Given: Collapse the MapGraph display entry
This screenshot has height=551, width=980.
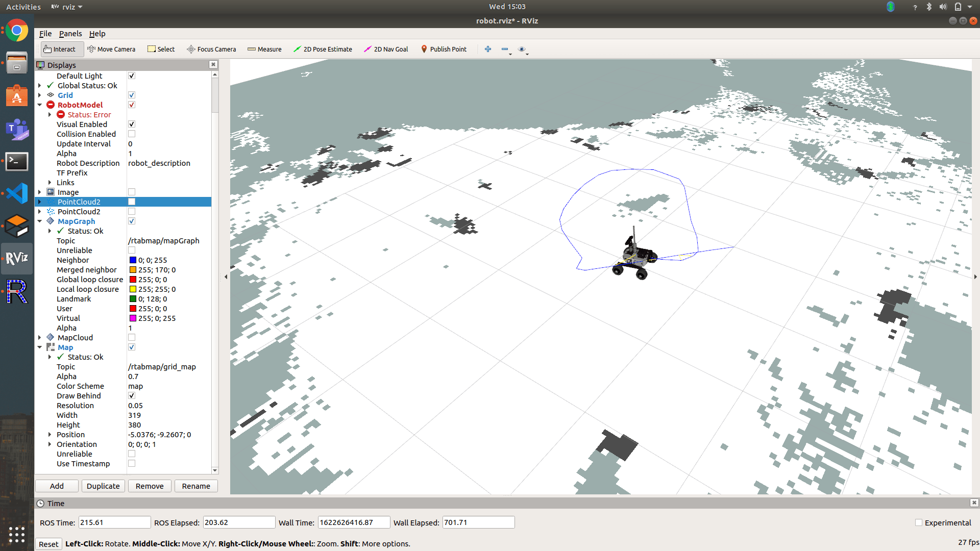Looking at the screenshot, I should tap(40, 221).
